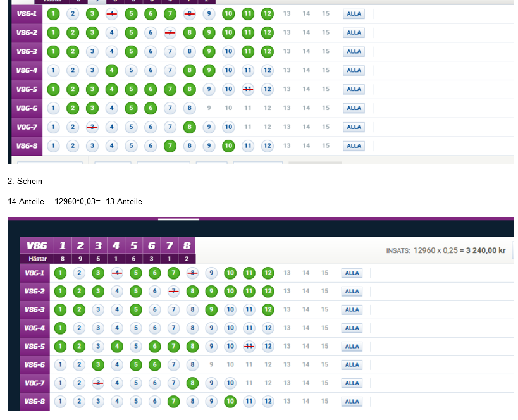
Task: Upper coupon: select horse 6 in V86-2
Action: tap(151, 33)
